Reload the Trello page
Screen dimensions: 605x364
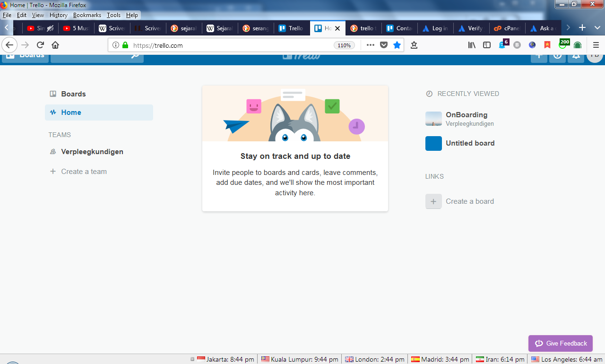click(x=40, y=45)
